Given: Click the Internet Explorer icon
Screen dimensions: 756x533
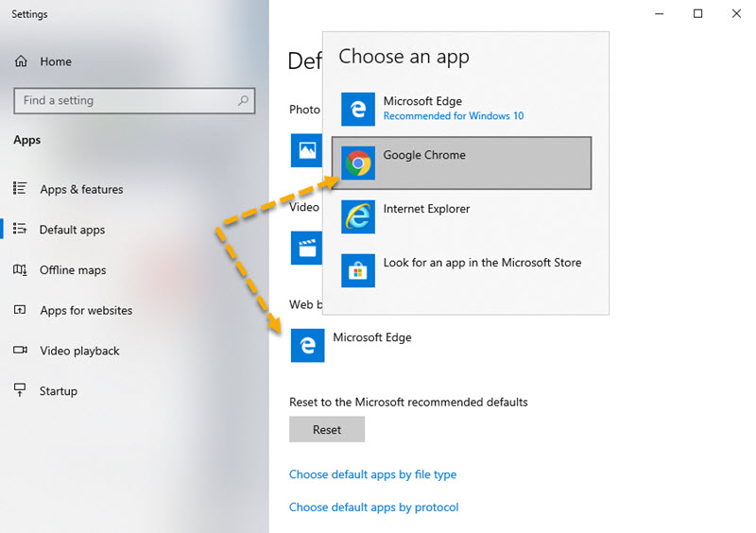Looking at the screenshot, I should [358, 216].
